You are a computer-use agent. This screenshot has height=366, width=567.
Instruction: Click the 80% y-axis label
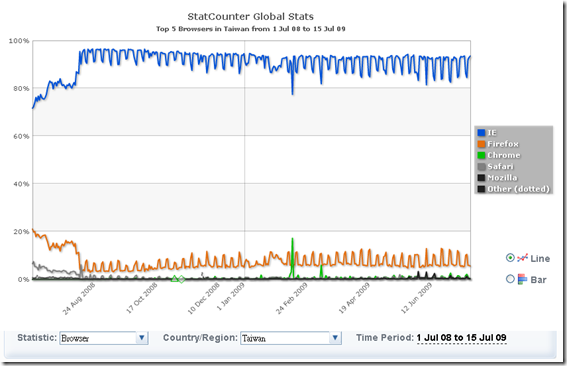21,89
